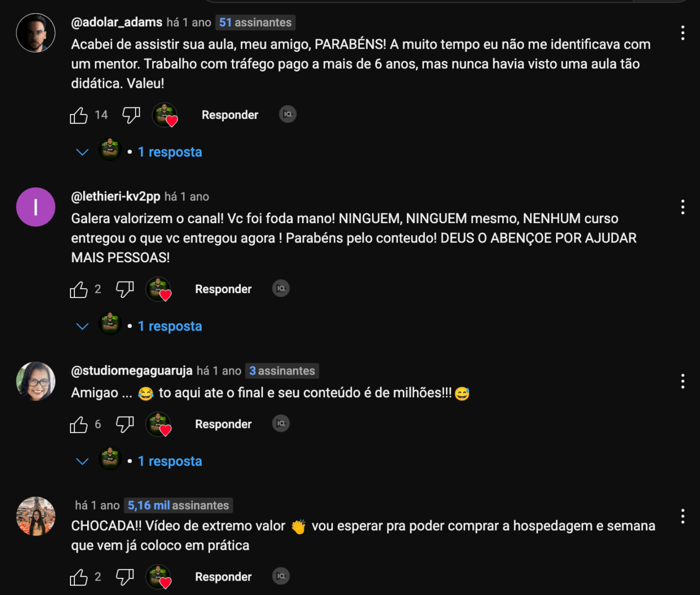Toggle creator heart on the CHOCADA comment
Image resolution: width=700 pixels, height=595 pixels.
pos(159,577)
